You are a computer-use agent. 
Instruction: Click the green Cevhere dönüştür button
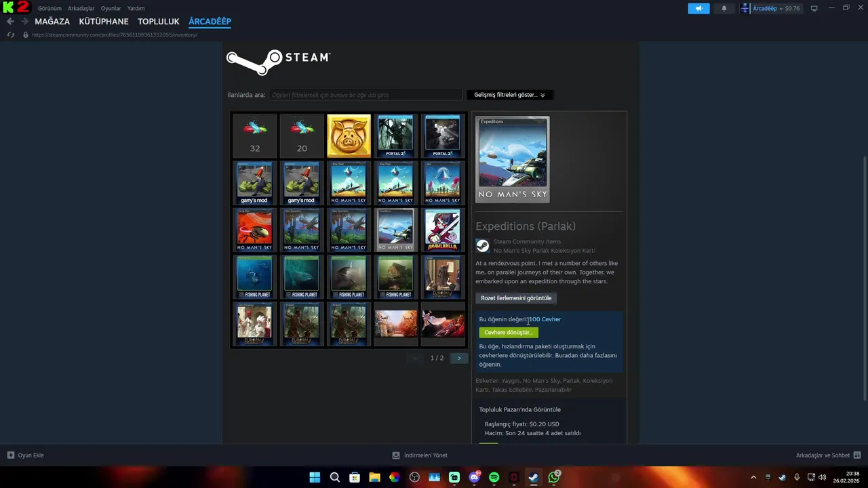[508, 332]
